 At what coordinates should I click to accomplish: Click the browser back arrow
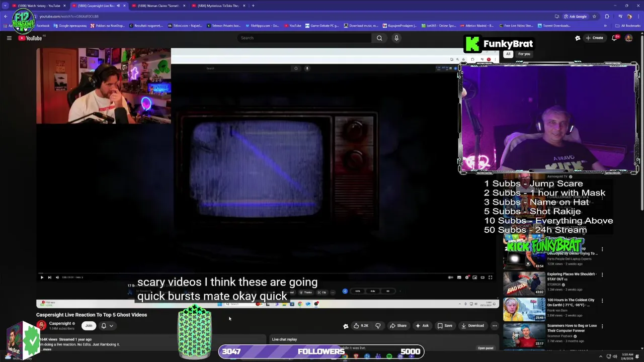click(x=6, y=16)
